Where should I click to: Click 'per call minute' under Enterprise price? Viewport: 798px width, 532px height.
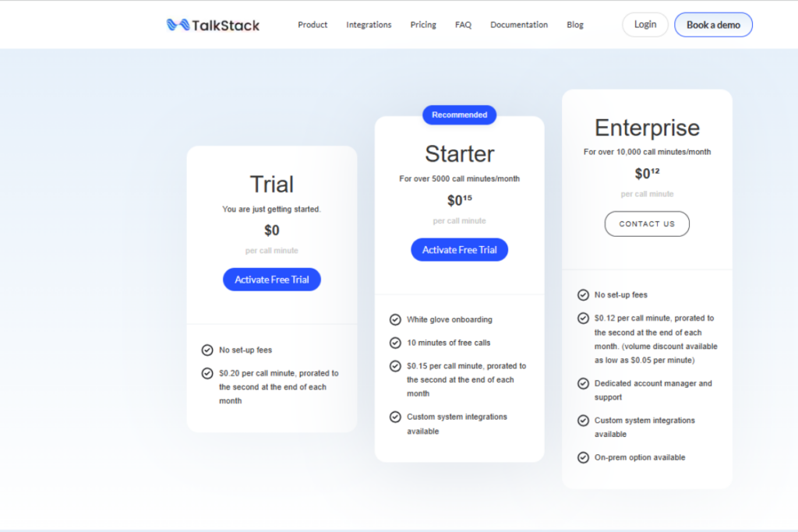647,194
